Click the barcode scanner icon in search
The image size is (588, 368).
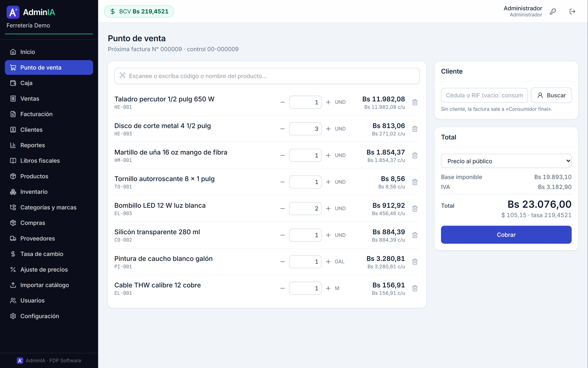click(x=122, y=76)
